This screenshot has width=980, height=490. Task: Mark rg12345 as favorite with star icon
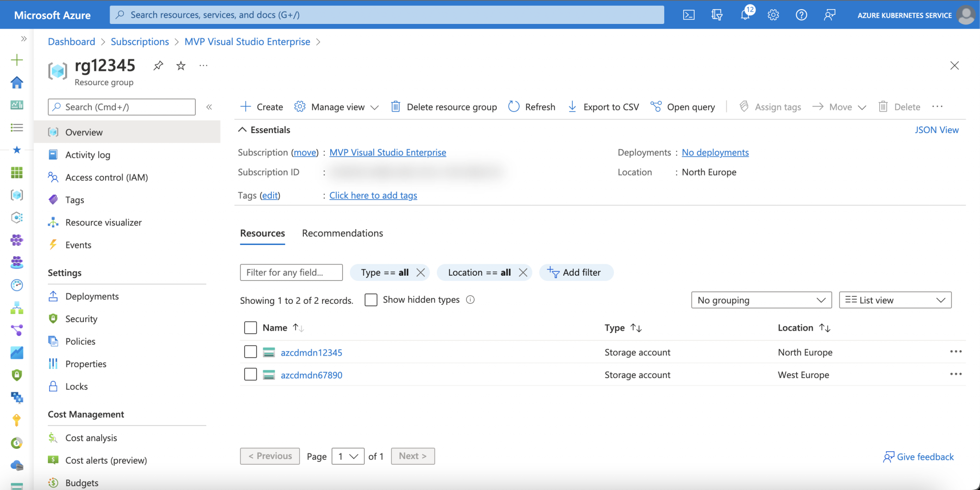180,66
